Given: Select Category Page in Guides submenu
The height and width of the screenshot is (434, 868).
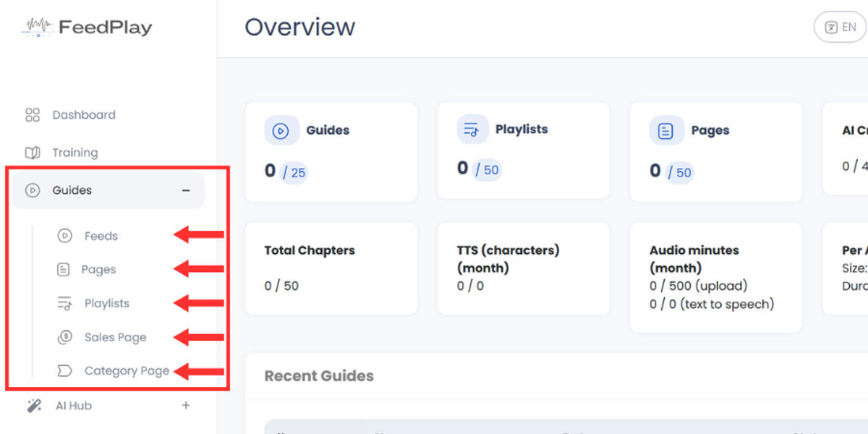Looking at the screenshot, I should (127, 371).
